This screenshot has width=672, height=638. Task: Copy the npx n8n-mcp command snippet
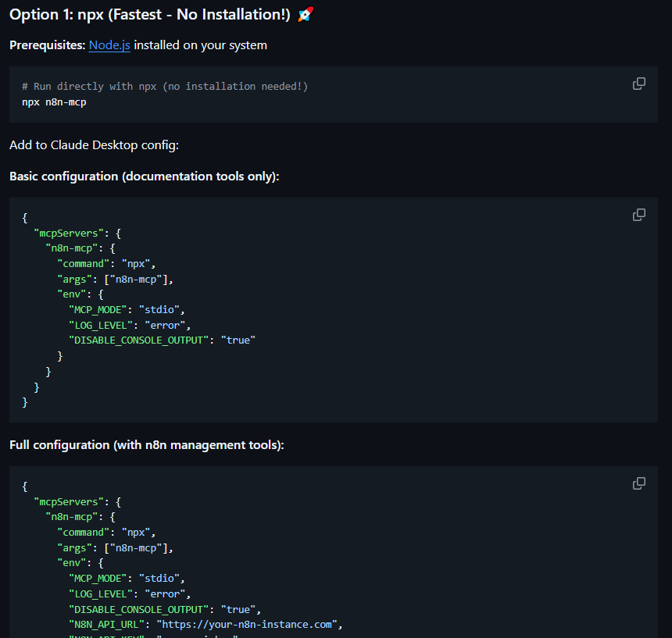click(x=638, y=84)
